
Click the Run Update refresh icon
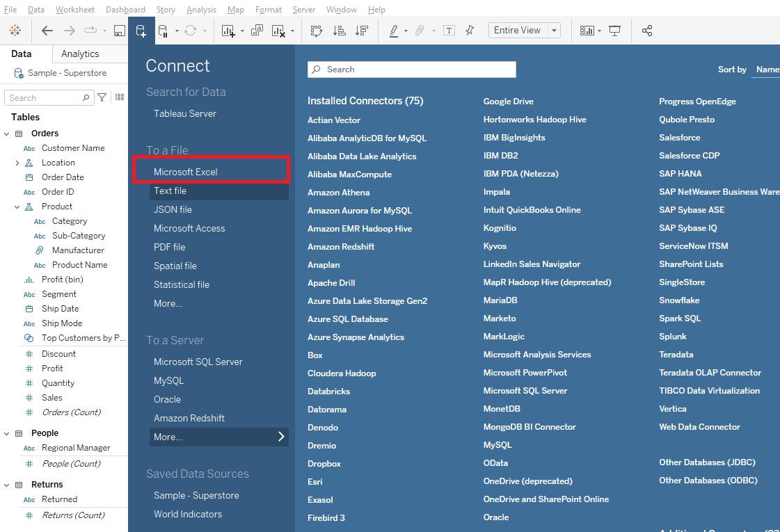[190, 31]
